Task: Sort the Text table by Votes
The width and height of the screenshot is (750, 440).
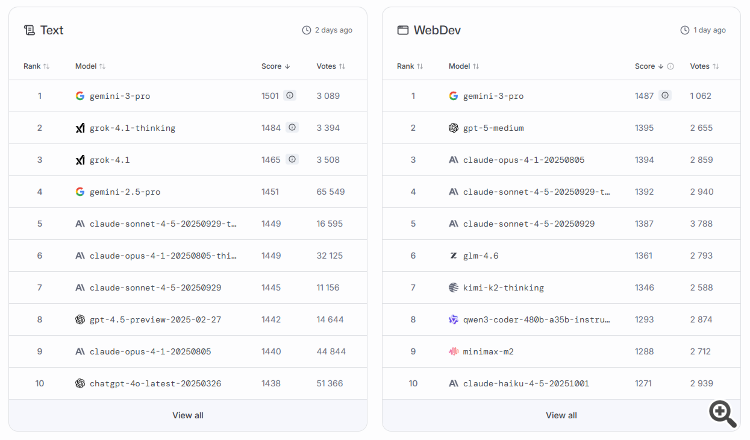Action: tap(331, 67)
